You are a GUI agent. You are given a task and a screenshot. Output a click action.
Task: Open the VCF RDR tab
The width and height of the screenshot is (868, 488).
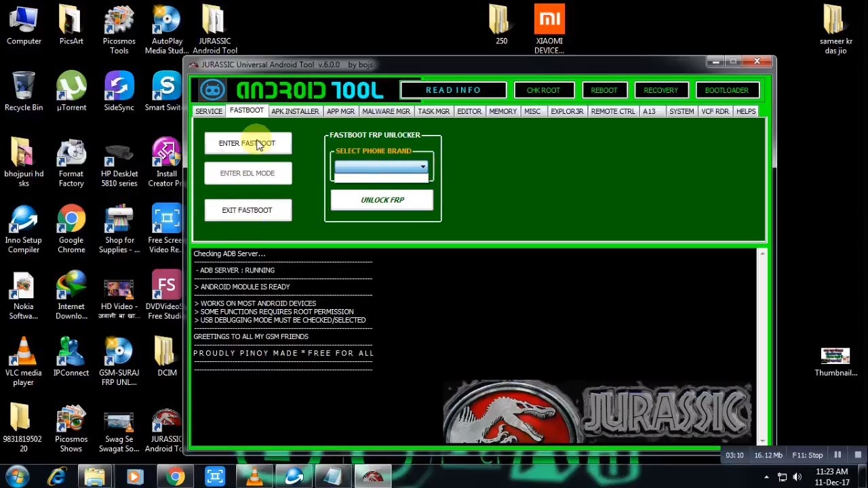pyautogui.click(x=715, y=111)
